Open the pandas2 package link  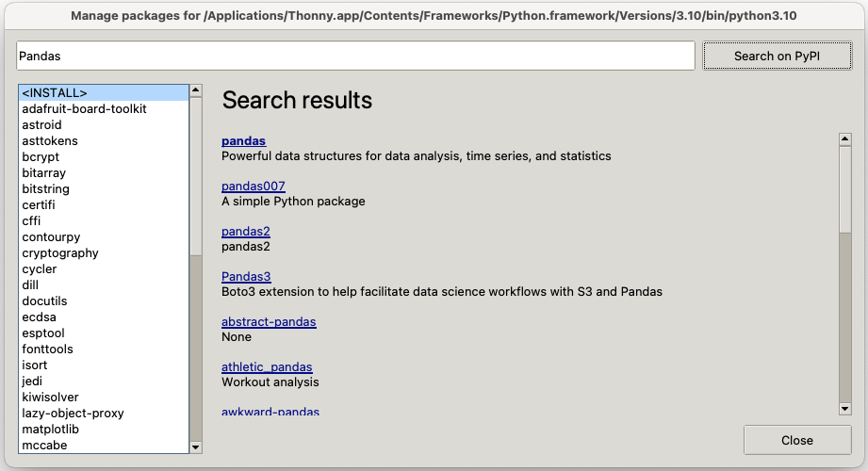point(246,232)
